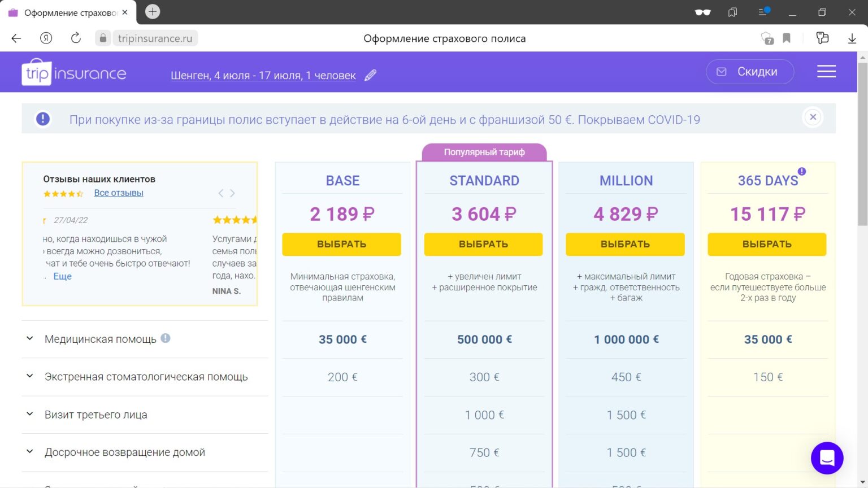Screen dimensions: 868x488
Task: Open browser downloads
Action: pos(852,38)
